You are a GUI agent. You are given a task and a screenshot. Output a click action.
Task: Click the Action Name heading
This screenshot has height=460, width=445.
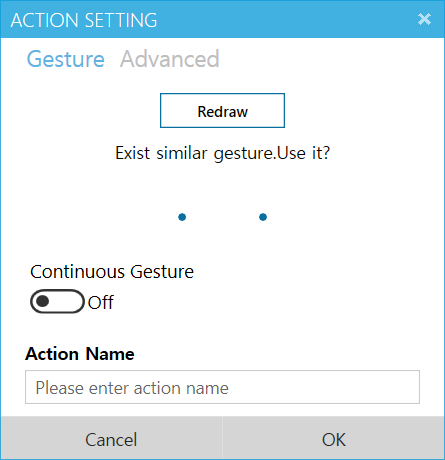80,354
